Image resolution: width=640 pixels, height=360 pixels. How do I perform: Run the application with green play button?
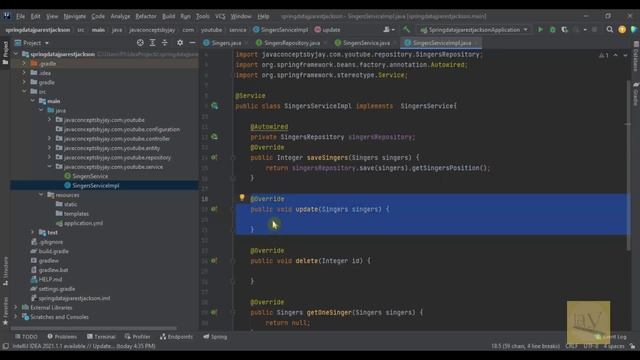540,30
